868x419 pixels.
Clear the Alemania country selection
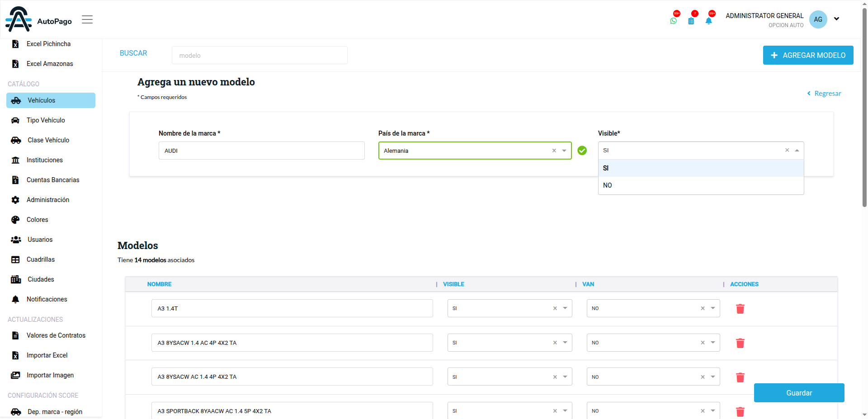pos(554,151)
